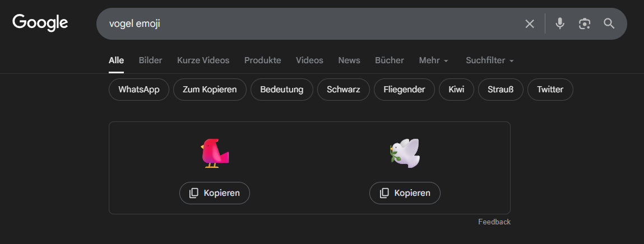This screenshot has height=244, width=644.
Task: Start voice search with microphone icon
Action: (x=559, y=24)
